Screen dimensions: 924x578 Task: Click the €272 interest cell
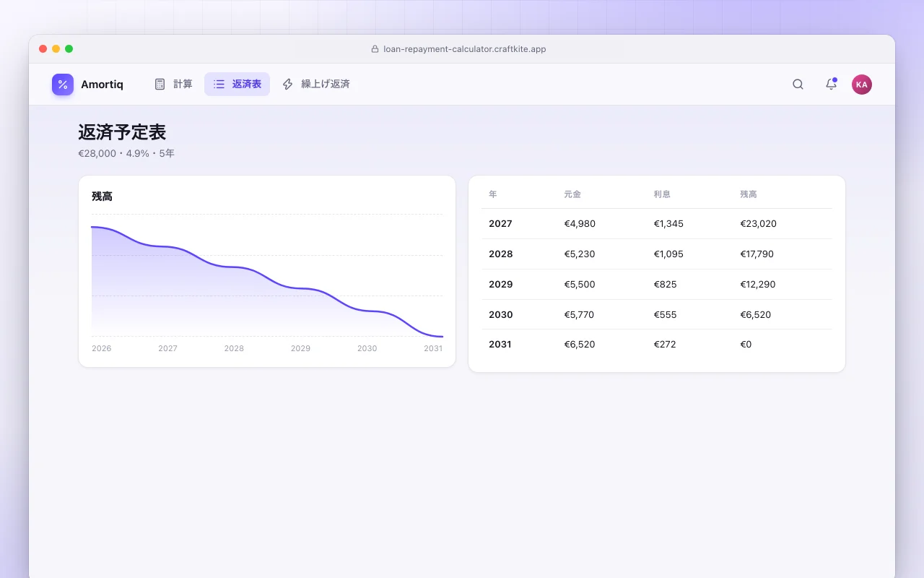665,345
